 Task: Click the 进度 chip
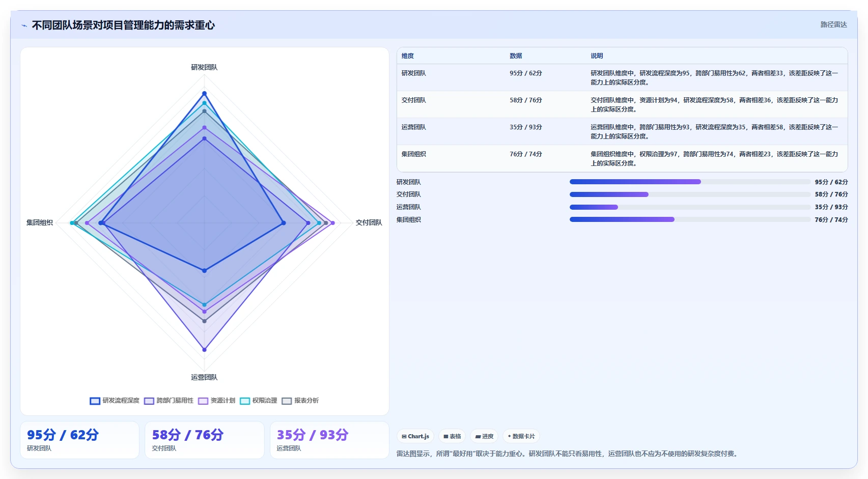tap(484, 436)
